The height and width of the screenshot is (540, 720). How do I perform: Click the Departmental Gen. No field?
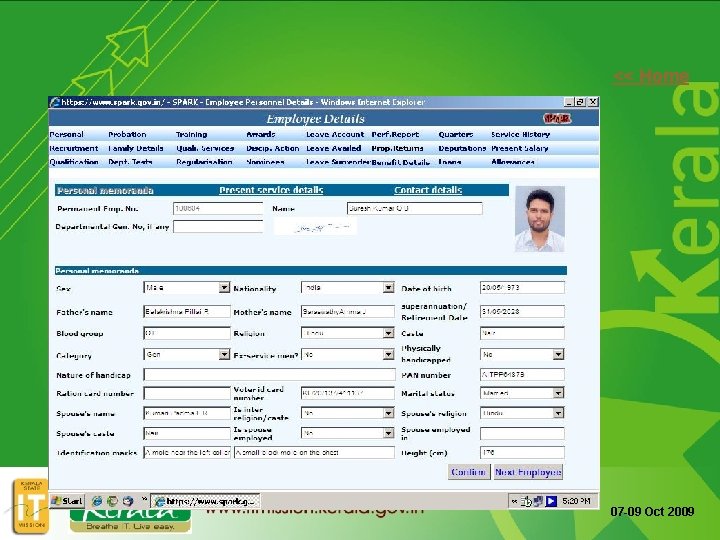218,226
